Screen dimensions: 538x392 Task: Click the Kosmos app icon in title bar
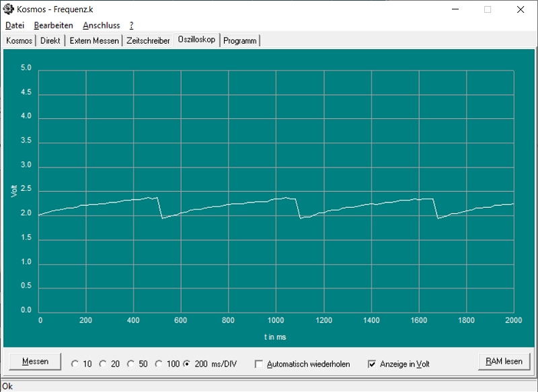point(8,9)
